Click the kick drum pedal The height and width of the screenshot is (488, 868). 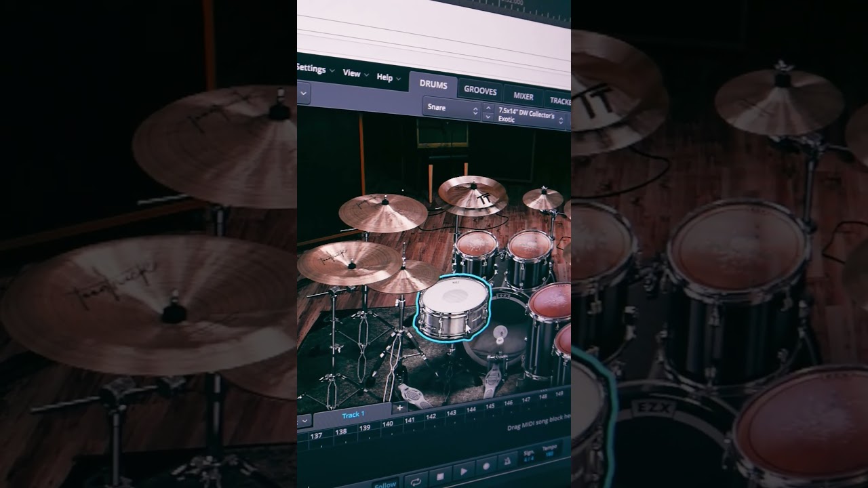click(493, 383)
